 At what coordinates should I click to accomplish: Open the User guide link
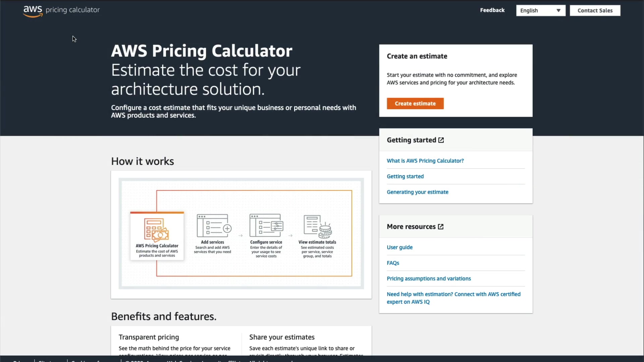coord(399,247)
